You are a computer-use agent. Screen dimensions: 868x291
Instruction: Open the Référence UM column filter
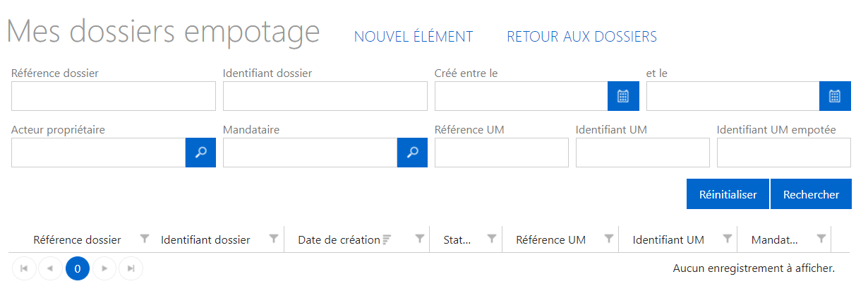pos(609,239)
